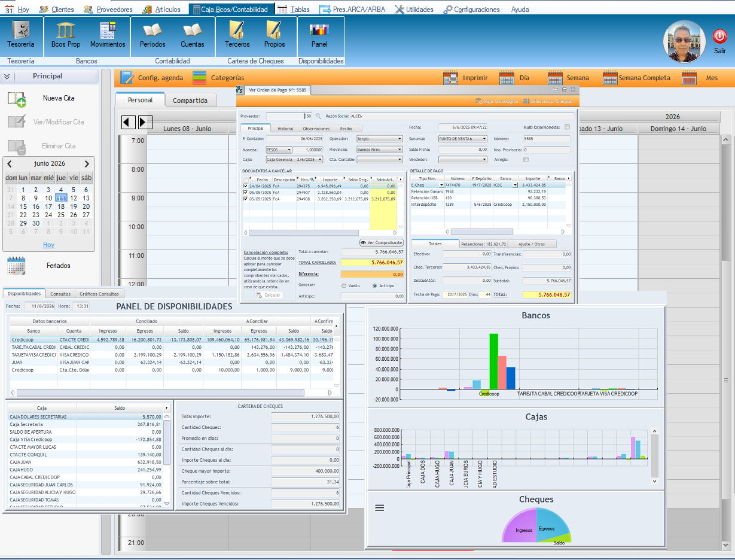
Task: Click Seleccionar Cheques toolbar icon
Action: pos(526,101)
